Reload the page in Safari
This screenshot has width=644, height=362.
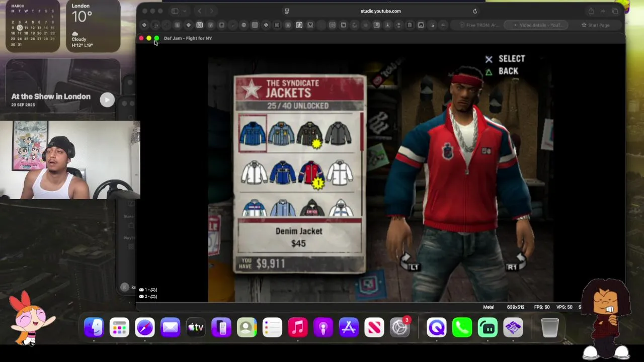[x=475, y=11]
